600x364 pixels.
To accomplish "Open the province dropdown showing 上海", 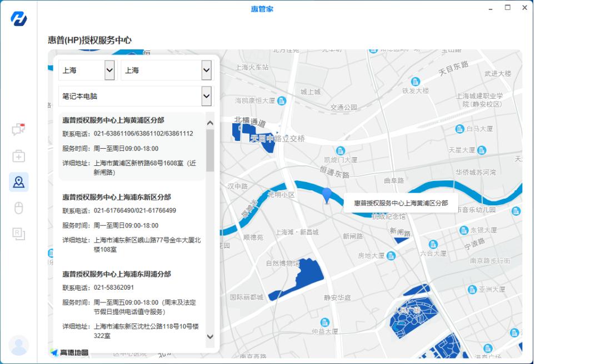I will point(87,69).
